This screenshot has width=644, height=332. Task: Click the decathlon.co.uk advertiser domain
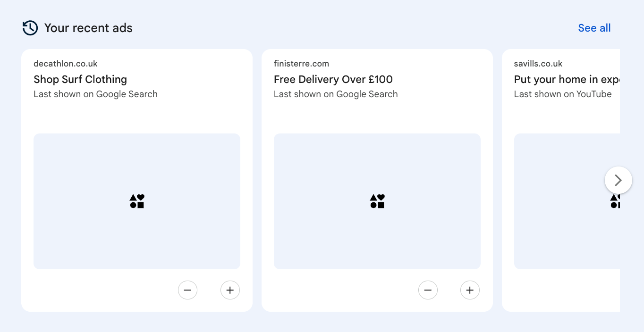66,64
